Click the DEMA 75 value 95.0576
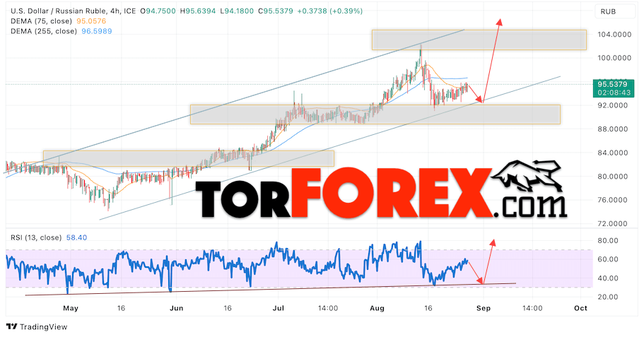644x337 pixels. point(91,21)
